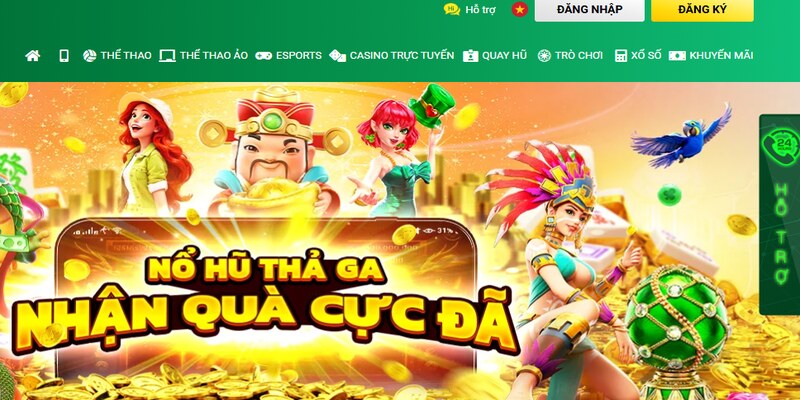Click the Thể Thao ball icon
This screenshot has height=400, width=800.
pyautogui.click(x=89, y=56)
